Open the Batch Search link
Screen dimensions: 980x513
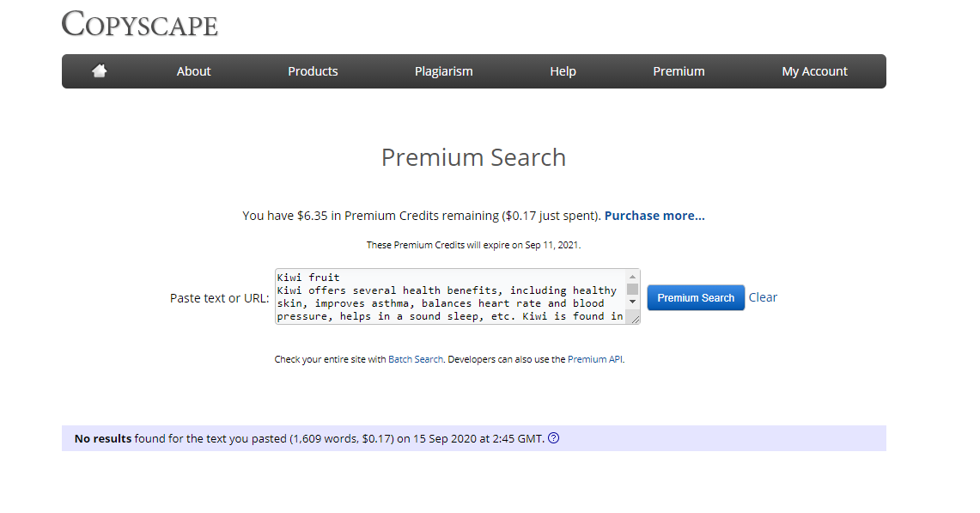coord(416,359)
